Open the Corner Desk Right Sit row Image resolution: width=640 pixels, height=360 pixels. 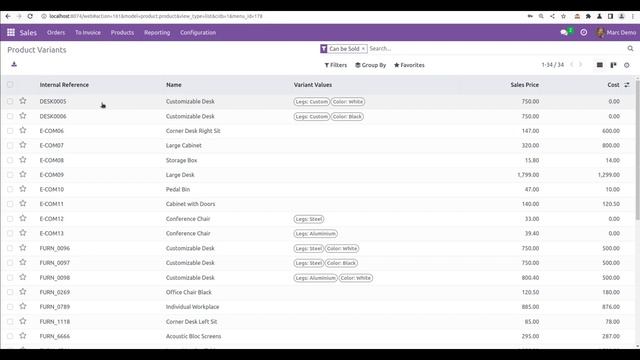318,131
